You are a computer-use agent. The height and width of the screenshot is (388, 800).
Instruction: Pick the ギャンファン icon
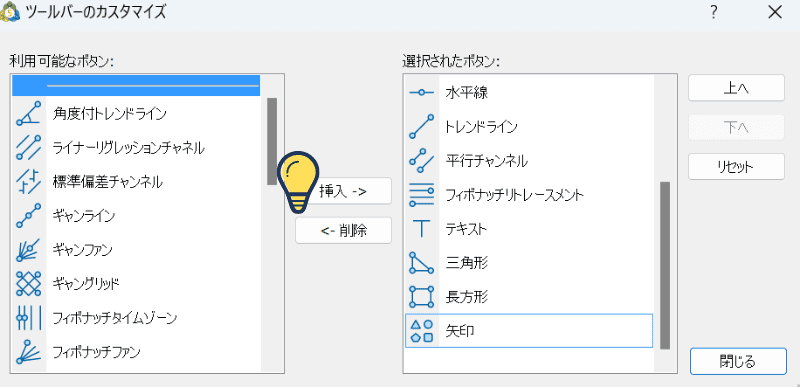[29, 250]
